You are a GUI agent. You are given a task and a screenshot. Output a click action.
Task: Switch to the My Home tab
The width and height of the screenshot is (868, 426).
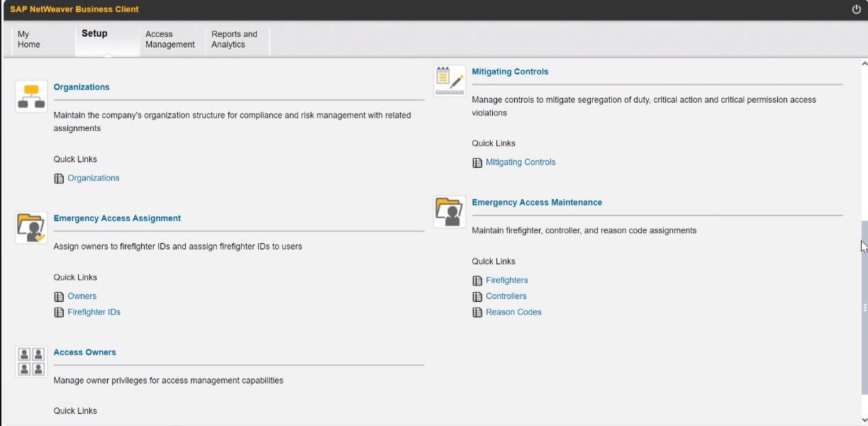[29, 39]
